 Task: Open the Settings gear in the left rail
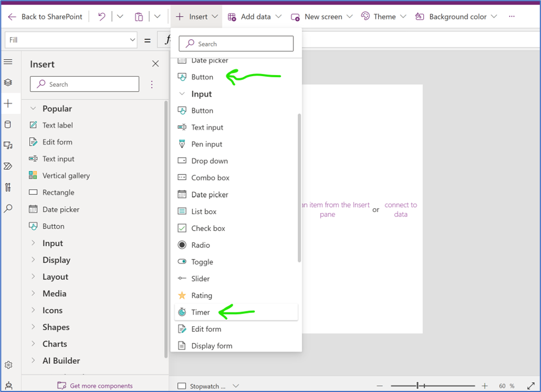point(8,365)
